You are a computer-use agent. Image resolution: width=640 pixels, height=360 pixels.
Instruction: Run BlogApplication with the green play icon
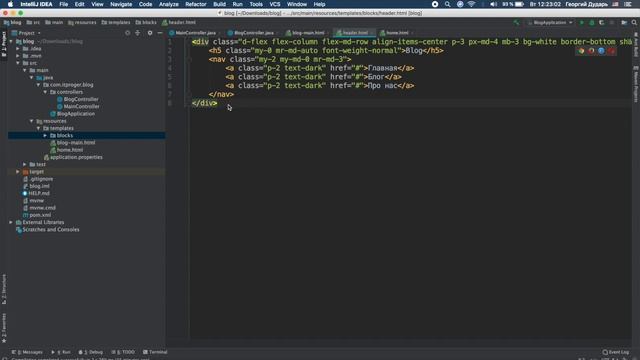582,22
